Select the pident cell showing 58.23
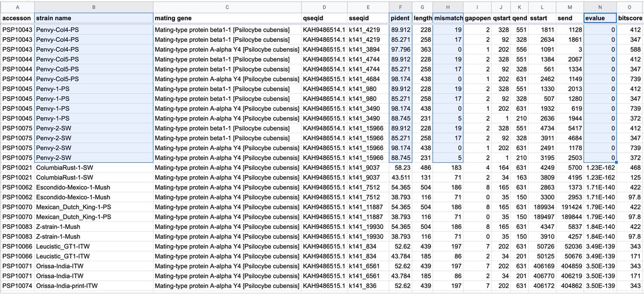This screenshot has width=644, height=294. (401, 168)
